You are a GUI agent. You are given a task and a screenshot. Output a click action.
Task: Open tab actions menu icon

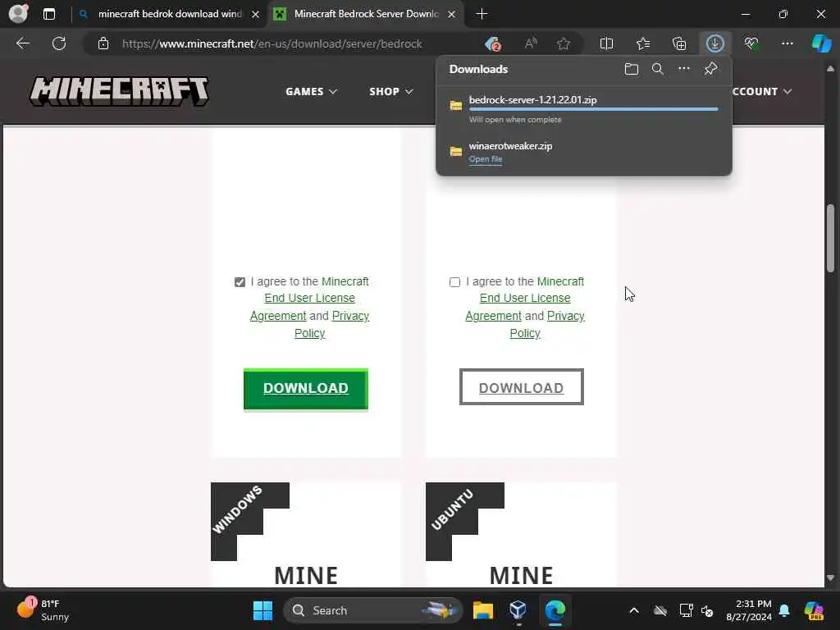pos(49,14)
